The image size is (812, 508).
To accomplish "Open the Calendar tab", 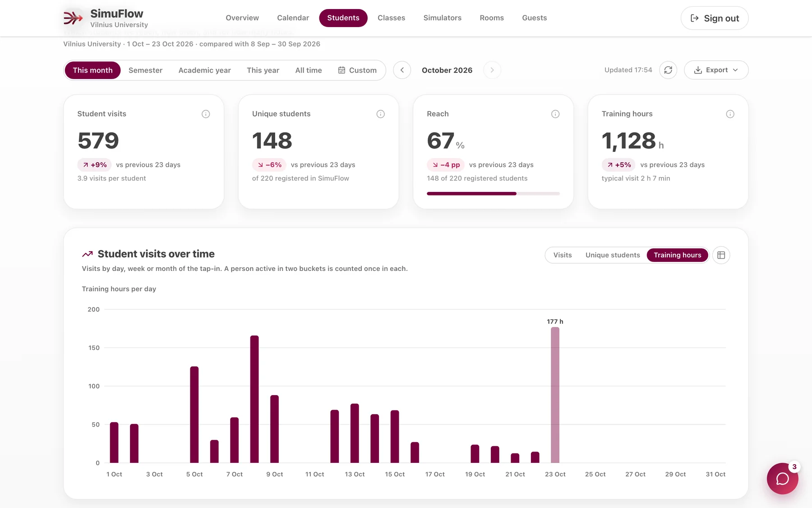I will coord(293,18).
